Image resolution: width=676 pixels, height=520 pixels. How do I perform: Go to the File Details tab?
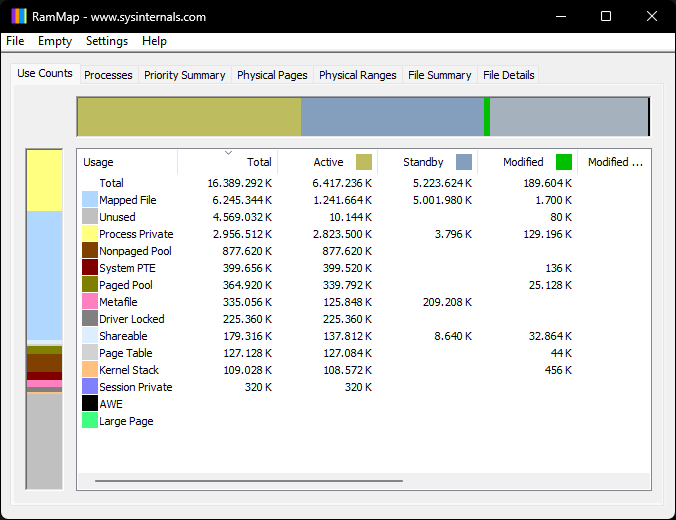point(509,75)
